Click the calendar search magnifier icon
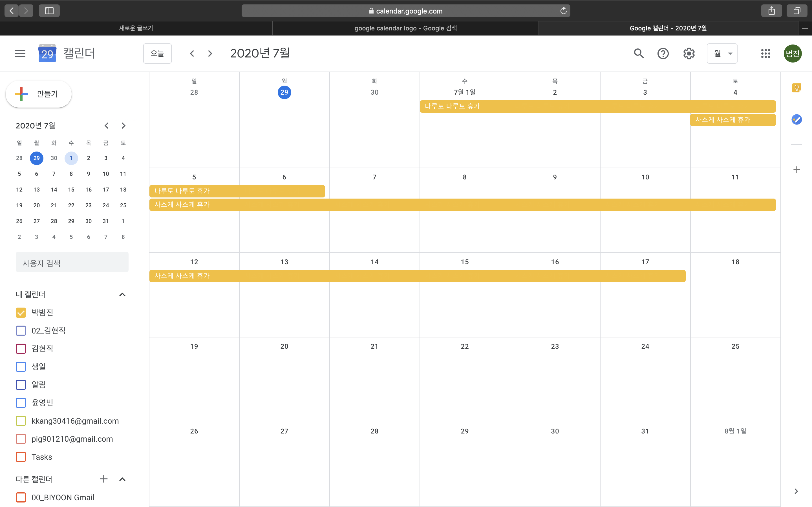Viewport: 812px width, 507px height. point(639,53)
